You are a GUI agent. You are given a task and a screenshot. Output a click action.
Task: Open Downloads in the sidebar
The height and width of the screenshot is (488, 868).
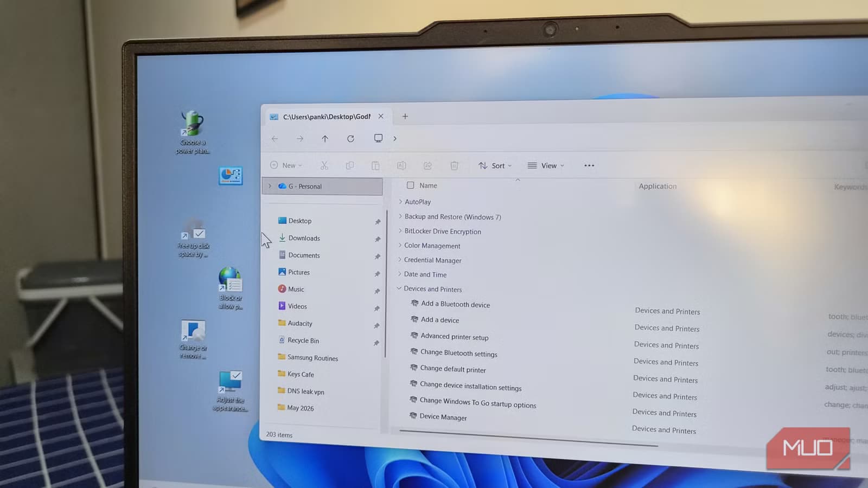click(304, 238)
